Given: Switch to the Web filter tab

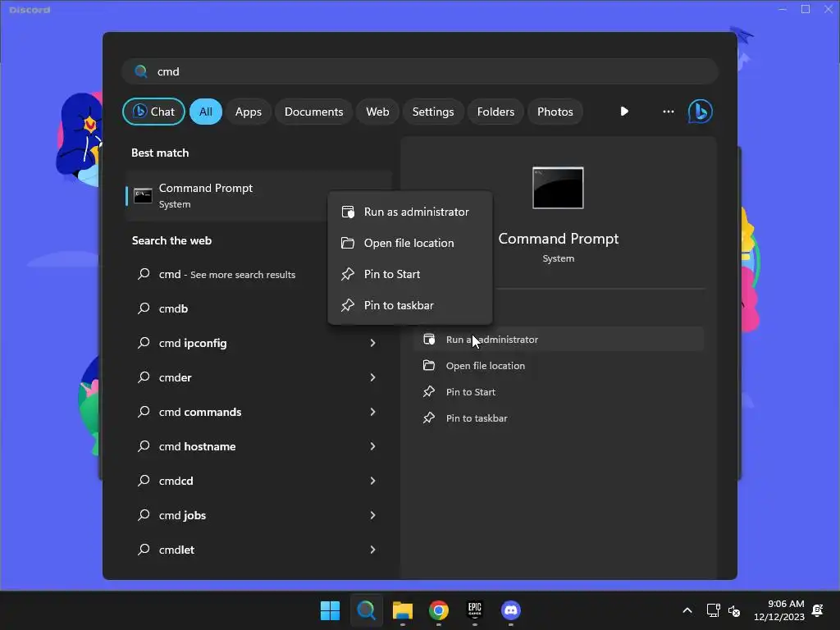Looking at the screenshot, I should pos(377,112).
